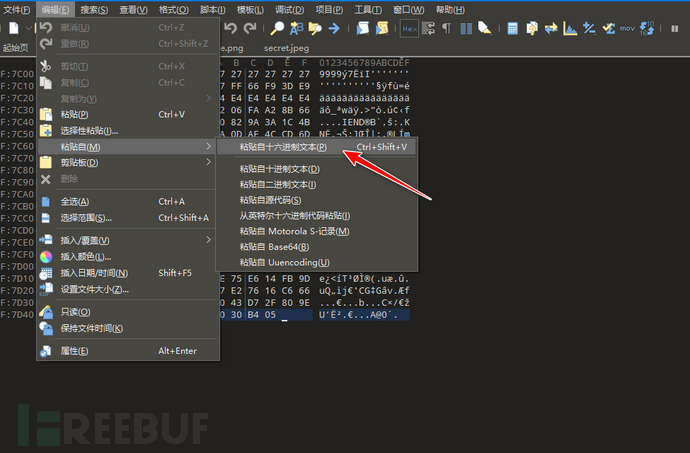The image size is (690, 453).
Task: Click the New File toolbar icon
Action: coord(14,29)
